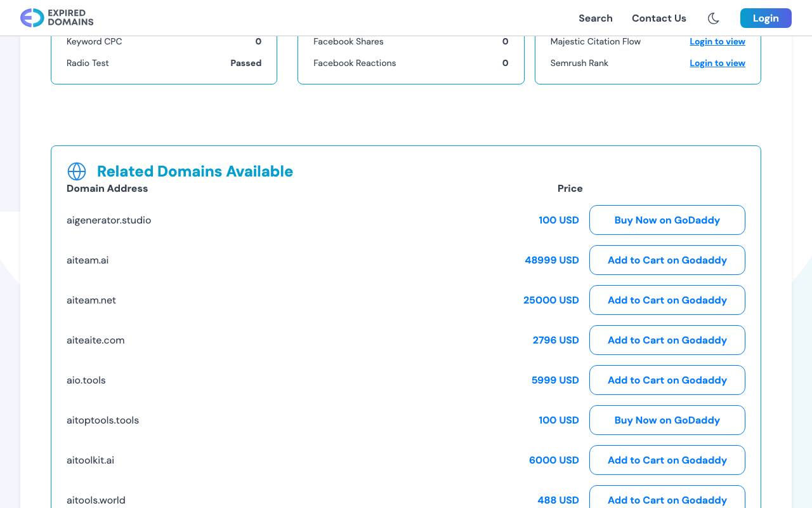Add aiteaite.com to cart on Godaddy
Viewport: 812px width, 508px height.
click(667, 340)
